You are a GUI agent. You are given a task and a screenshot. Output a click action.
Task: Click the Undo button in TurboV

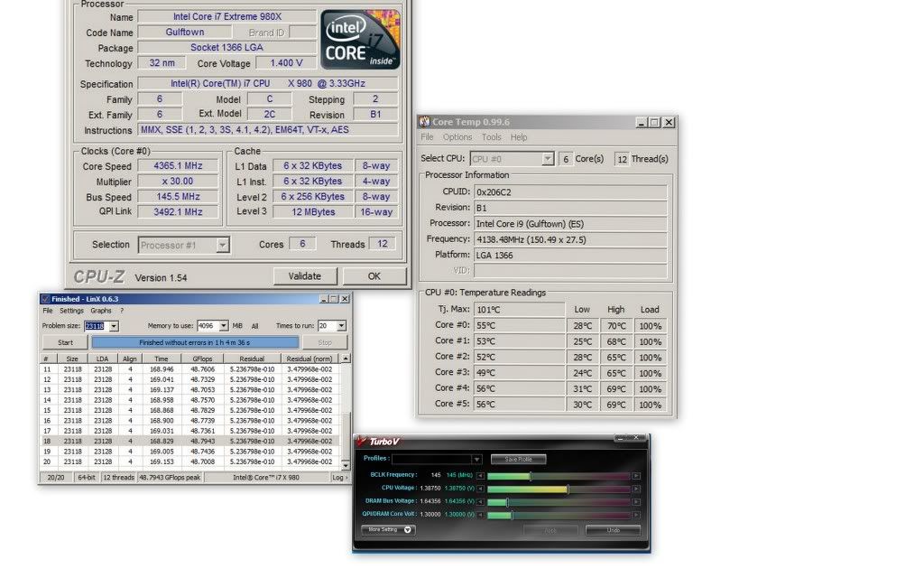(x=613, y=530)
